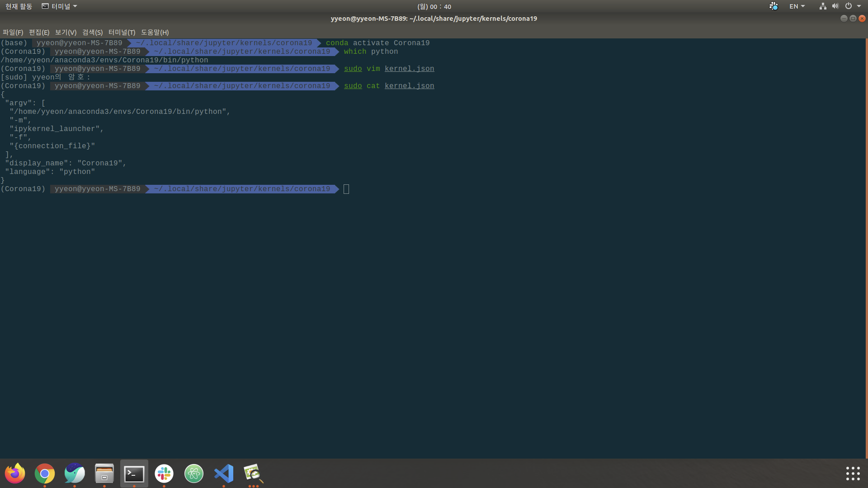
Task: Expand the EN input language dropdown
Action: pos(797,6)
